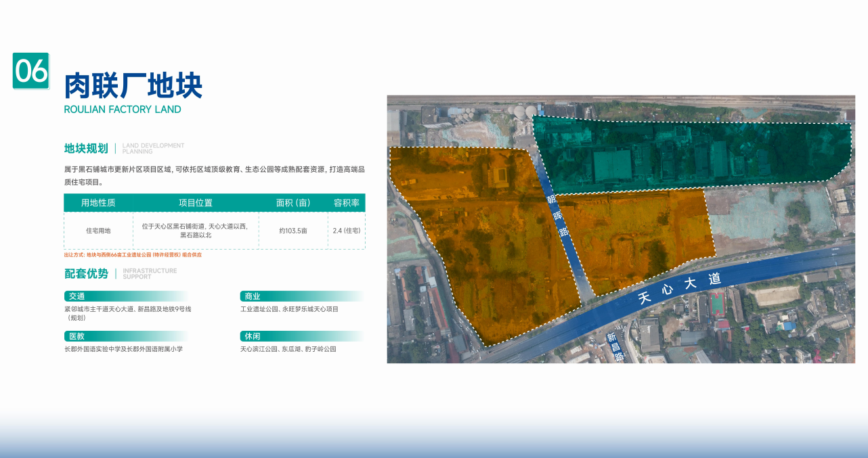The height and width of the screenshot is (458, 868).
Task: Click the "2.4 (住宅)" ratio cell
Action: pyautogui.click(x=346, y=231)
